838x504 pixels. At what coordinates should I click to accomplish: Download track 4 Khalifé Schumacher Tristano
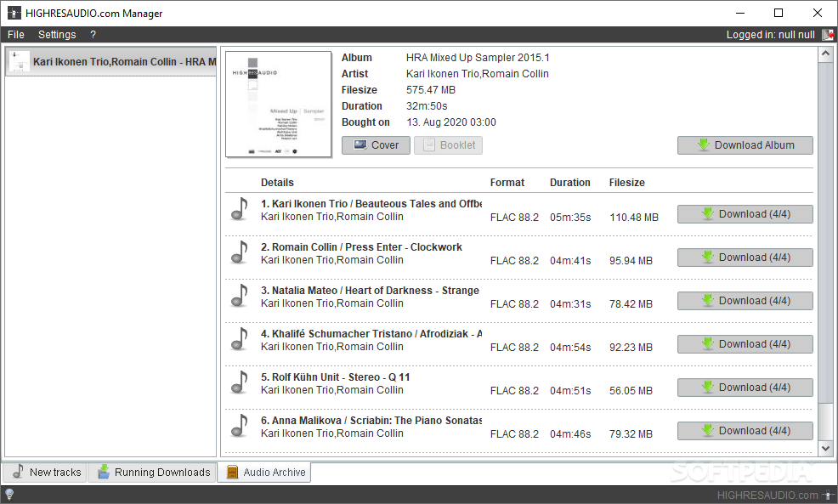coord(745,344)
